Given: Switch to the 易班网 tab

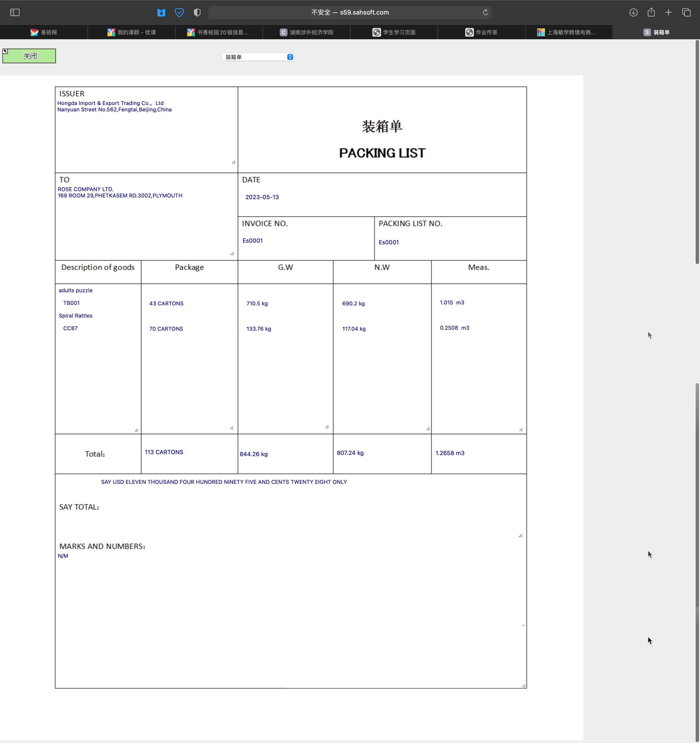Looking at the screenshot, I should pyautogui.click(x=44, y=32).
